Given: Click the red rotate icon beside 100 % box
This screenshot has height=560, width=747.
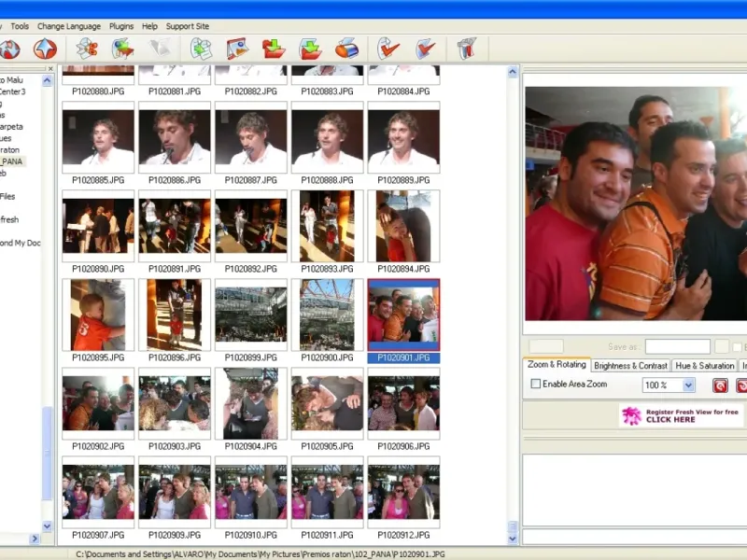Looking at the screenshot, I should 720,385.
